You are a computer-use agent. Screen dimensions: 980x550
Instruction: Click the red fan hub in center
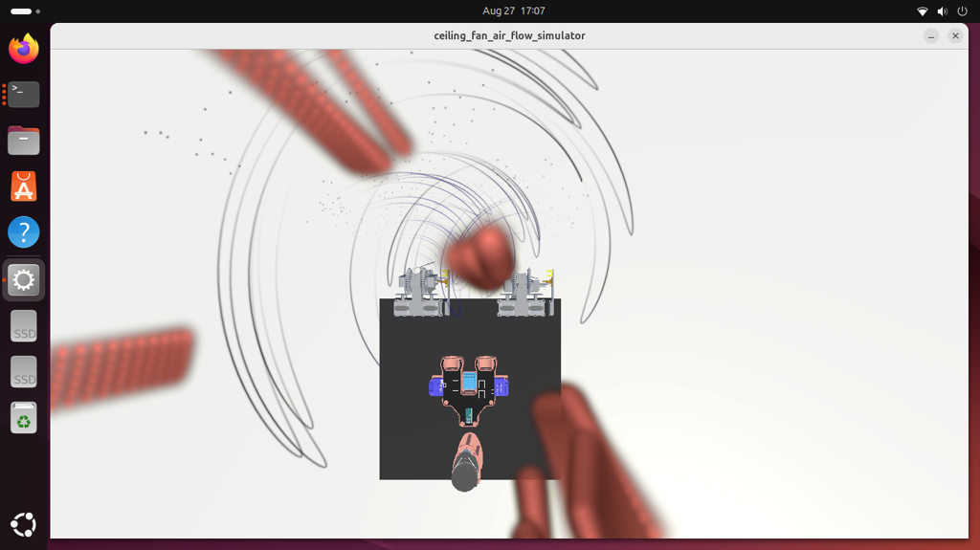(480, 257)
